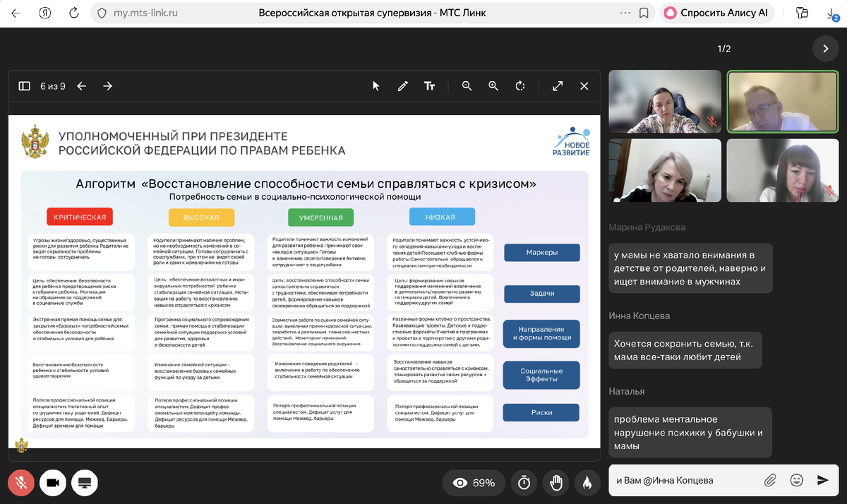Select the top-left woman's video tile

pos(665,101)
